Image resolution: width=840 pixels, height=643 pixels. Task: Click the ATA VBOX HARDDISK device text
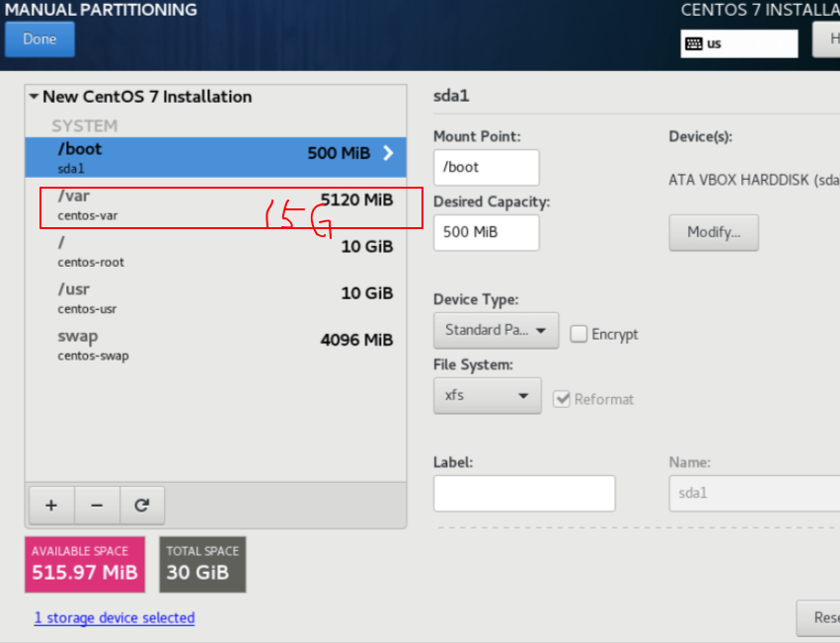(x=754, y=180)
